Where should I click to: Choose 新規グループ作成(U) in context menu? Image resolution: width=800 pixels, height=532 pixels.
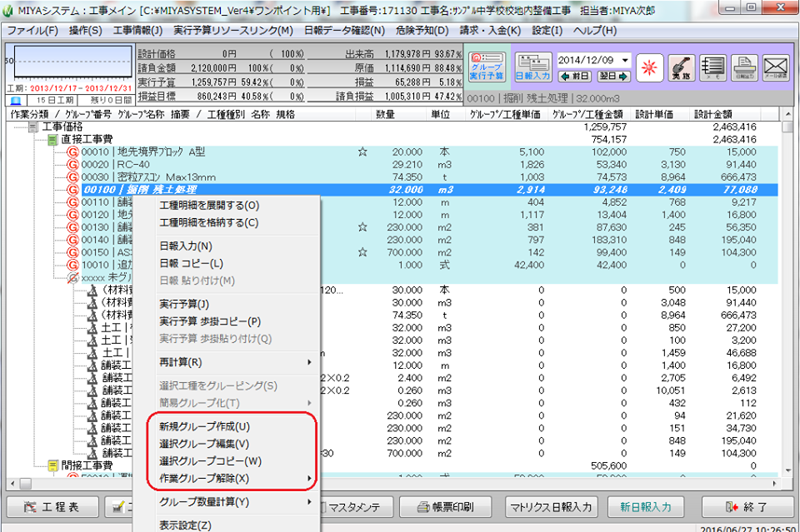[226, 426]
